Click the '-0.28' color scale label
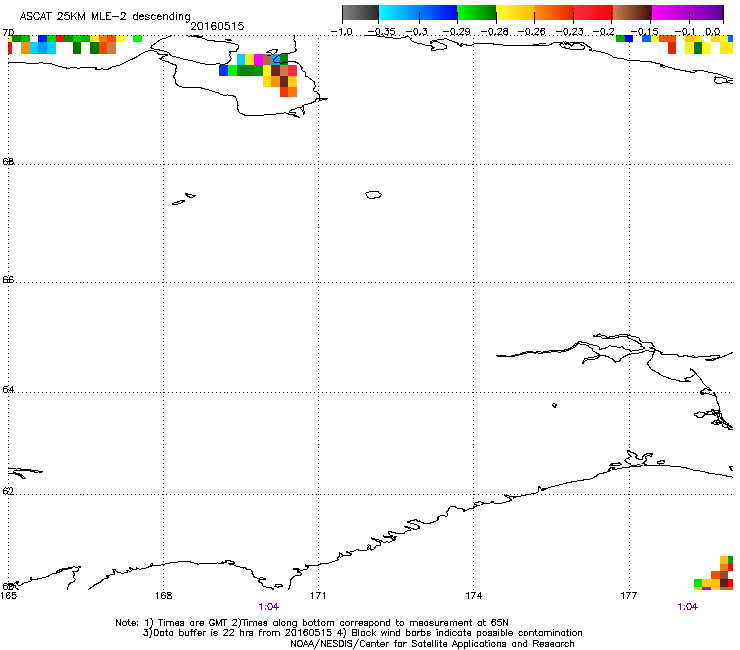This screenshot has height=650, width=740. (x=495, y=32)
